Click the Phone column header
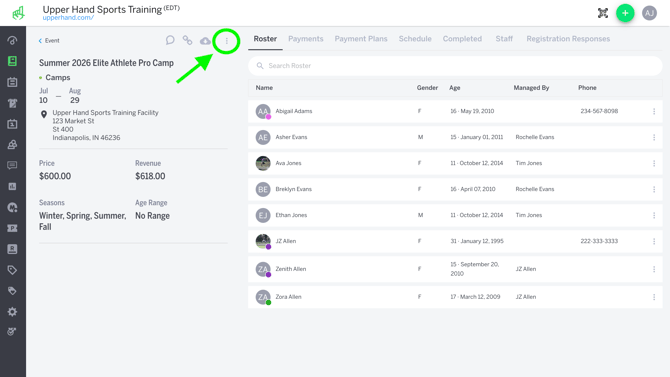 click(587, 88)
